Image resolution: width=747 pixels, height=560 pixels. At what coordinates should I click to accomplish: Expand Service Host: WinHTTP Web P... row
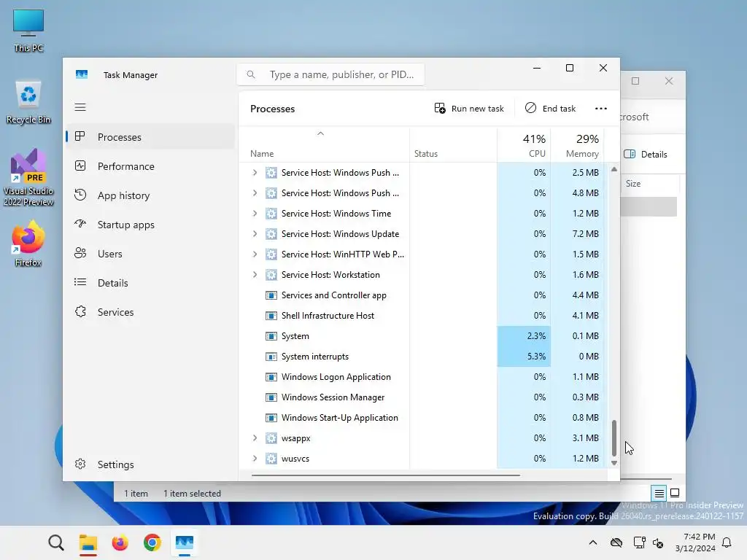click(x=255, y=254)
